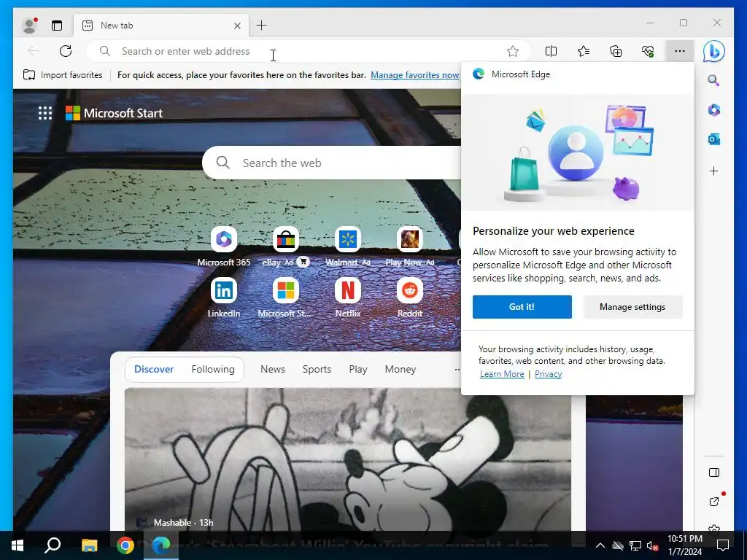Viewport: 747px width, 560px height.
Task: Launch Google Chrome from taskbar
Action: (125, 545)
